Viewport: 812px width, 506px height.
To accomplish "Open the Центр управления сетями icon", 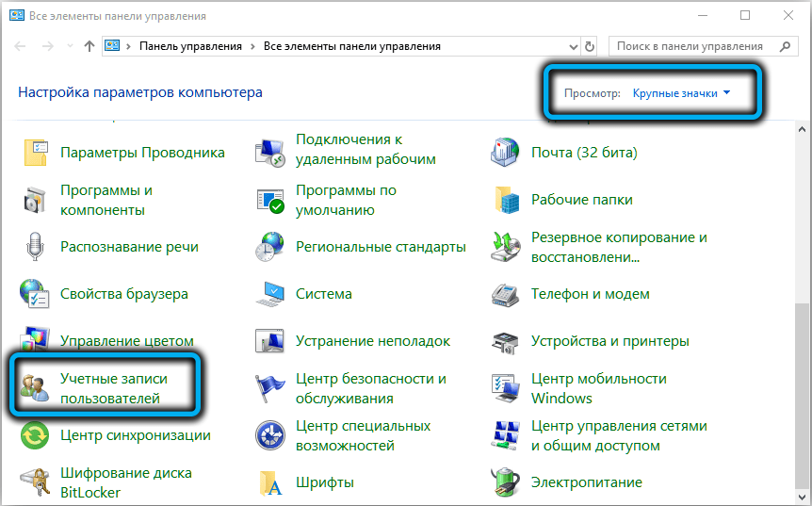I will click(506, 435).
